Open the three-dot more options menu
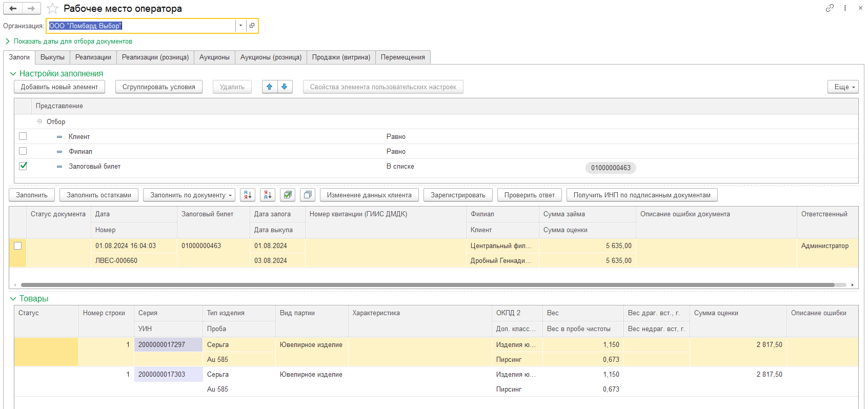Screen dimensions: 868x409 [845, 8]
